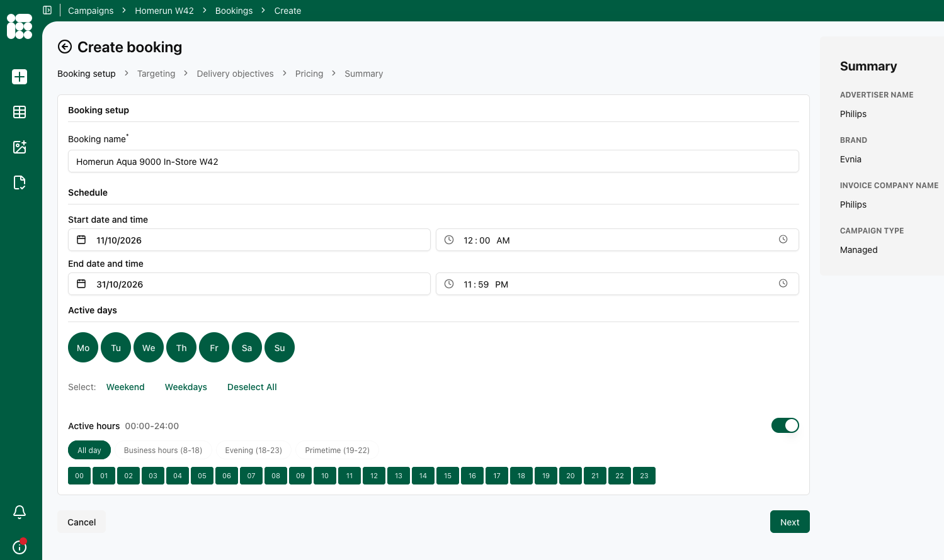Open the image creatives icon in the sidebar

click(20, 147)
